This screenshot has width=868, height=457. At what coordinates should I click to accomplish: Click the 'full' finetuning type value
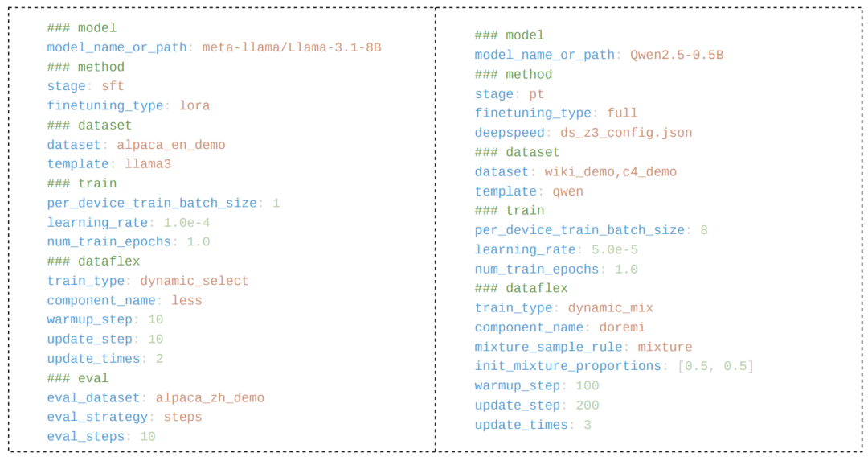pyautogui.click(x=622, y=113)
